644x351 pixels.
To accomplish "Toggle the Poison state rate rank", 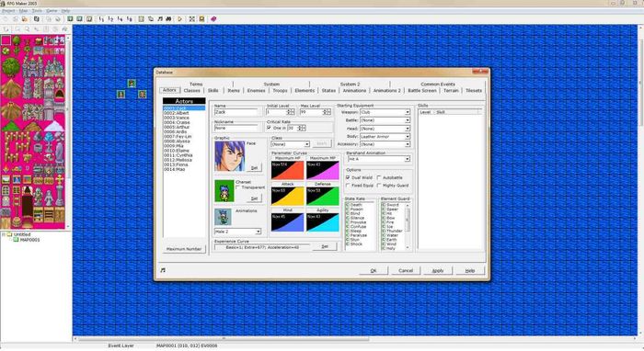I will [x=348, y=209].
